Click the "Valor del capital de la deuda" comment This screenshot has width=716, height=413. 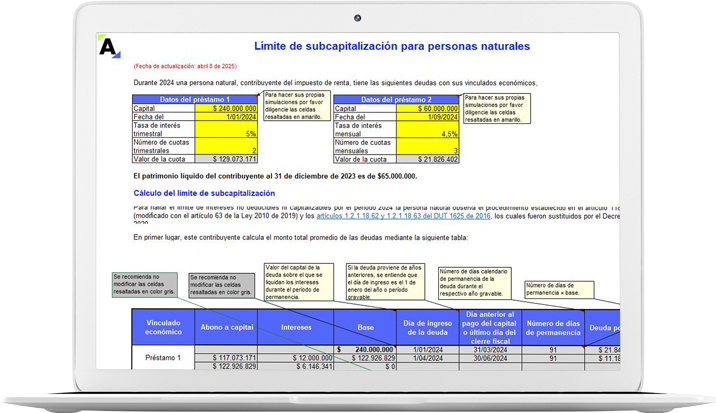[299, 281]
